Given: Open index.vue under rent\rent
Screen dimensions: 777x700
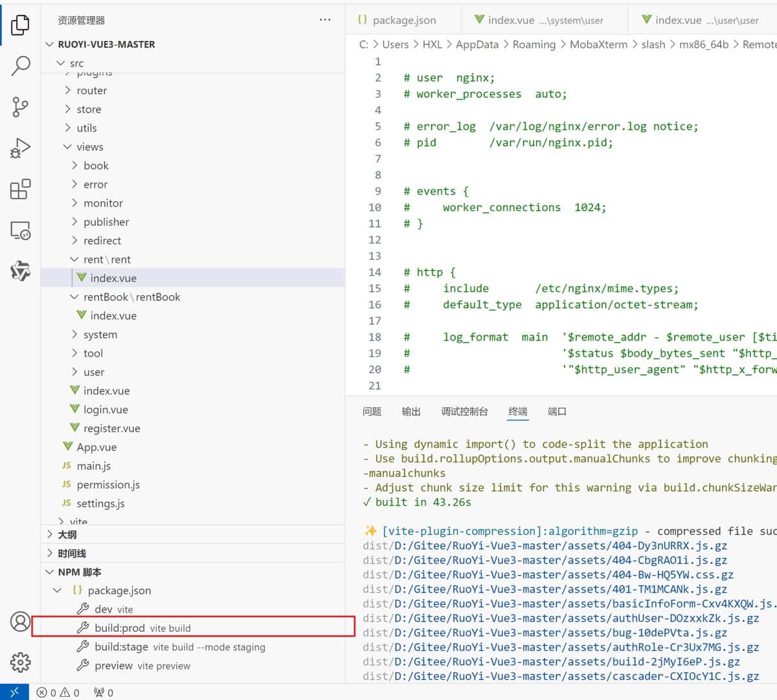Looking at the screenshot, I should point(193,278).
